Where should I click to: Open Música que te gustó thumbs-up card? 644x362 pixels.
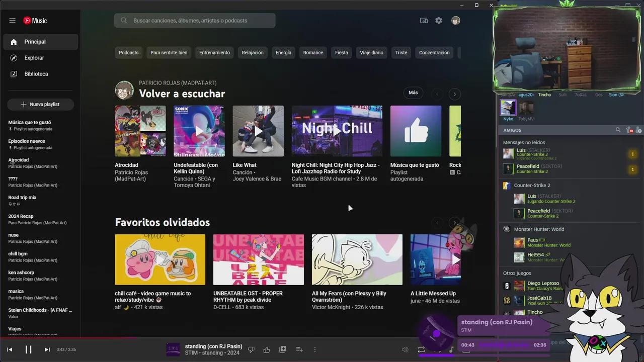click(416, 131)
